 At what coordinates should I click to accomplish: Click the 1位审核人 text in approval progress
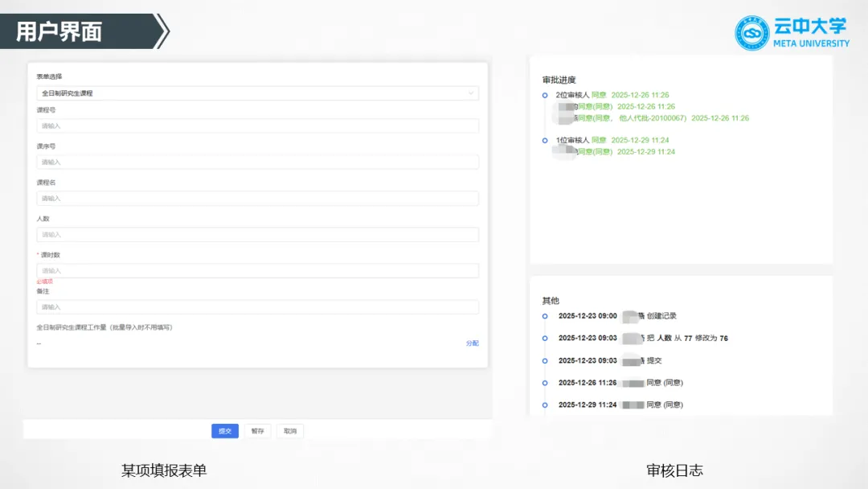(x=572, y=140)
